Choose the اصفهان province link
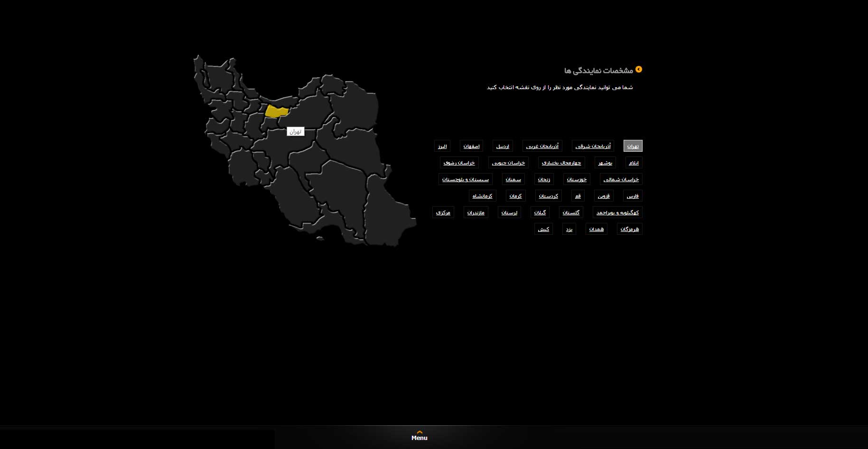 coord(471,146)
